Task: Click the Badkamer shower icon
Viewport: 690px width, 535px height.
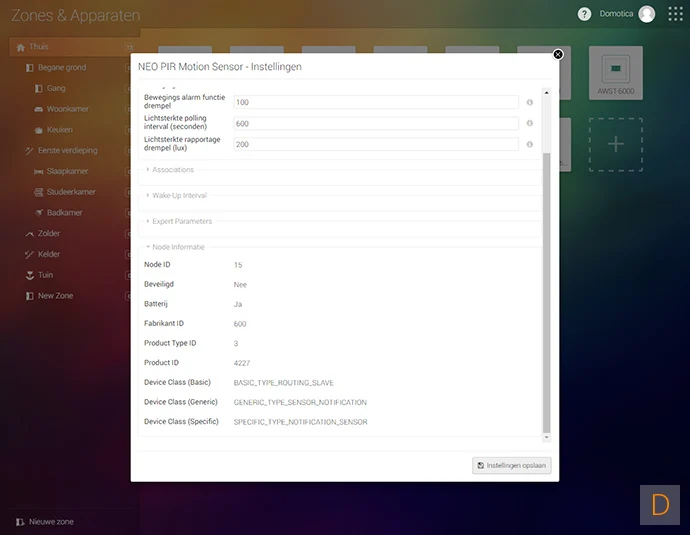Action: (39, 213)
